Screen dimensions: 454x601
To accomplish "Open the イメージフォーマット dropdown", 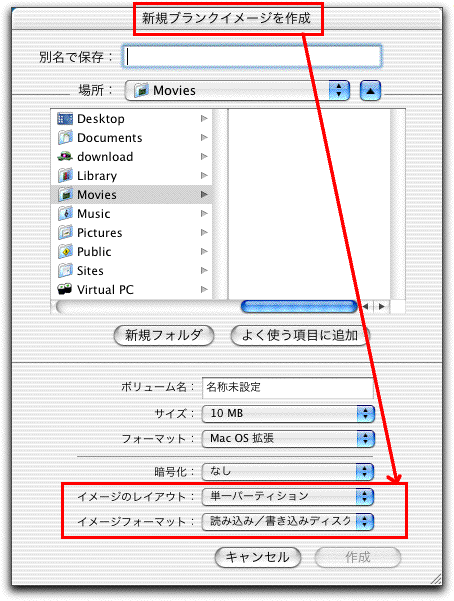I will [x=288, y=521].
